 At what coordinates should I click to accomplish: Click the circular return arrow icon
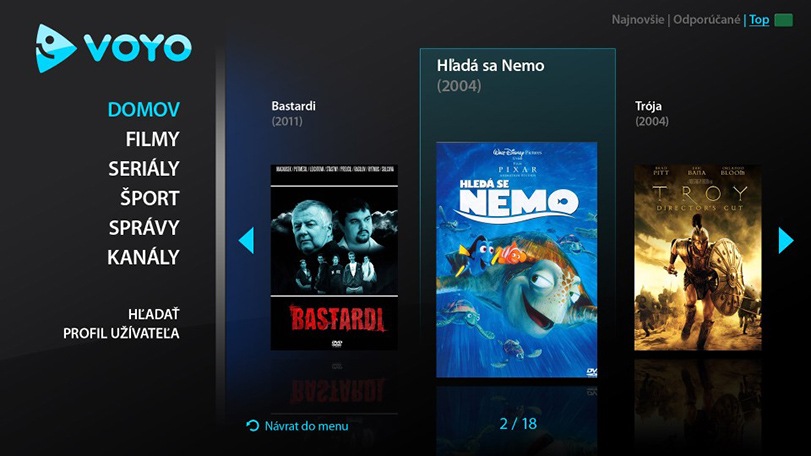pos(253,425)
